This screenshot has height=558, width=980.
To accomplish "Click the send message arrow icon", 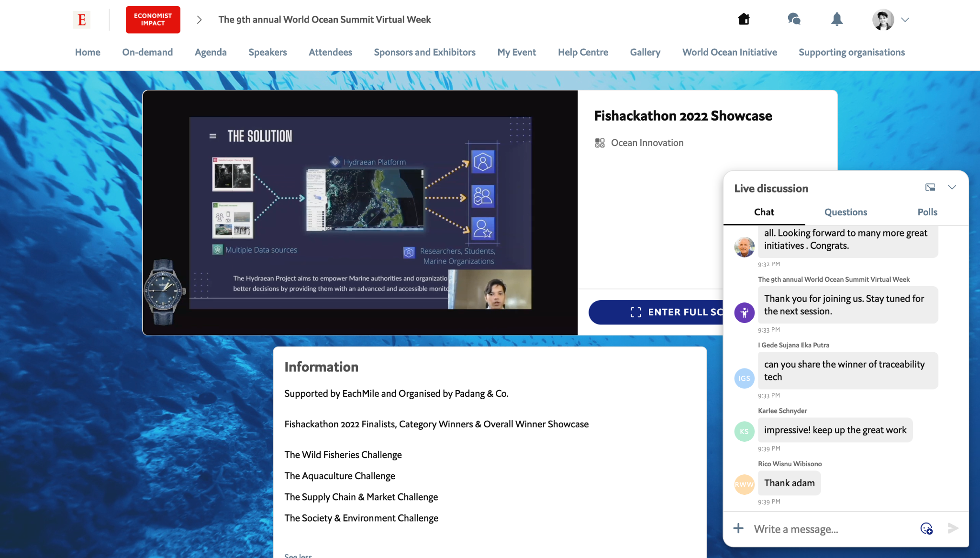I will coord(953,528).
